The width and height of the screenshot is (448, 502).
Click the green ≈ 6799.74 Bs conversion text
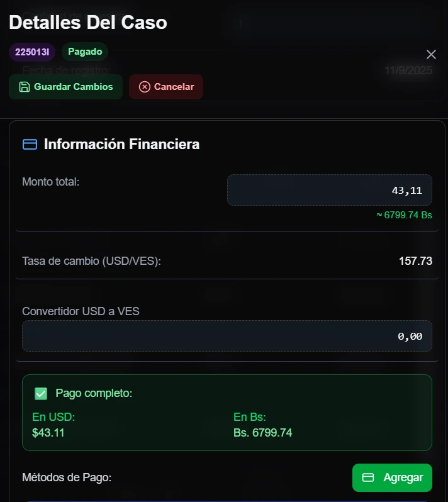[404, 215]
